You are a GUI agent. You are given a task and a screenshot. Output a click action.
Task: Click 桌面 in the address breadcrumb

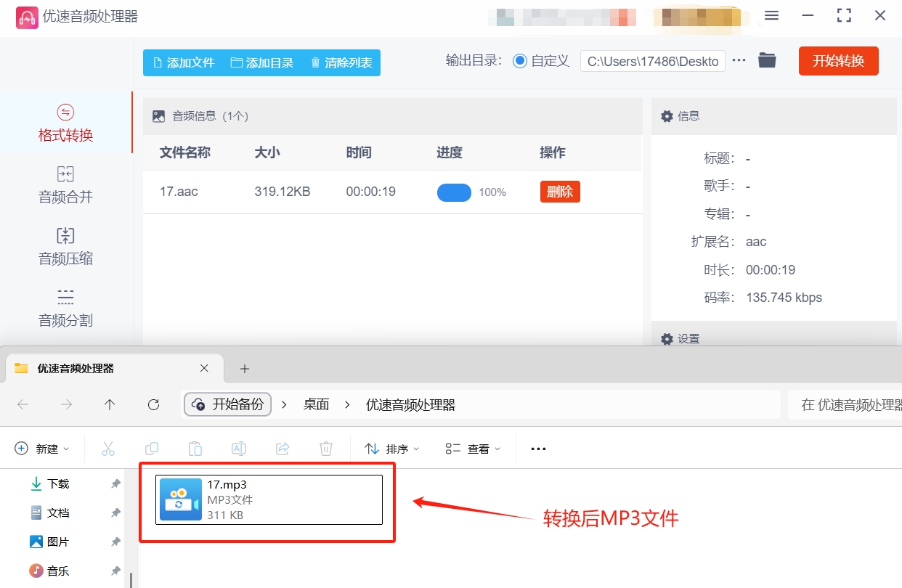(317, 404)
